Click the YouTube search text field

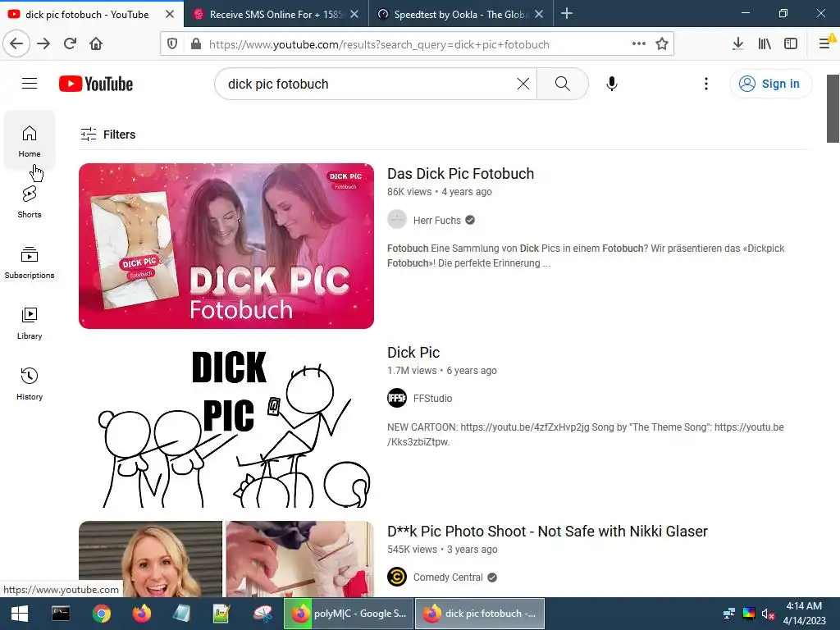(x=370, y=84)
